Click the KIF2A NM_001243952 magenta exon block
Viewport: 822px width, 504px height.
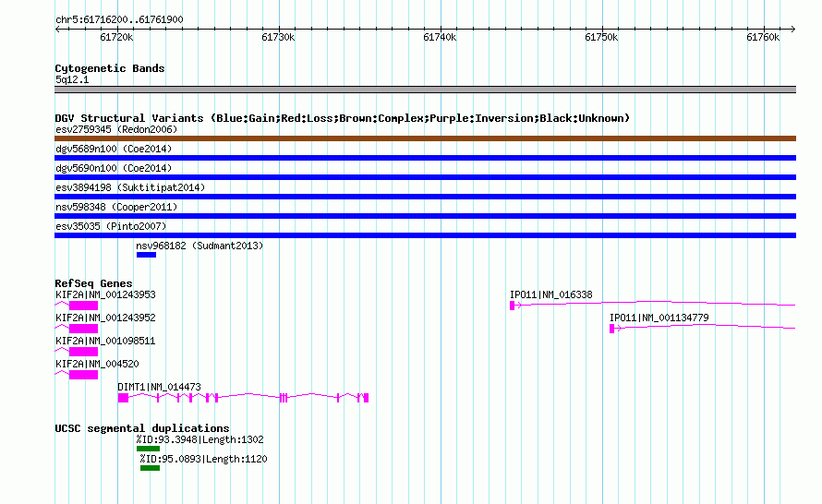click(x=83, y=329)
